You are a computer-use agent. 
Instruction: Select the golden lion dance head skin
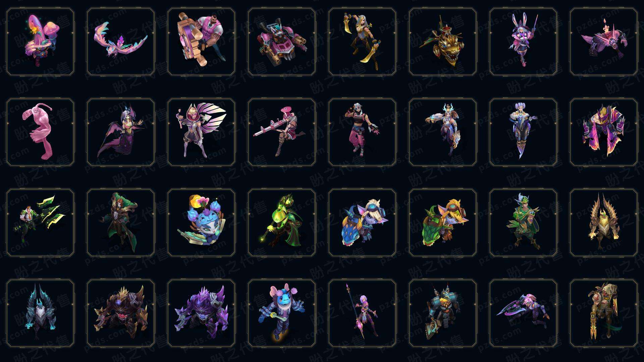(443, 42)
